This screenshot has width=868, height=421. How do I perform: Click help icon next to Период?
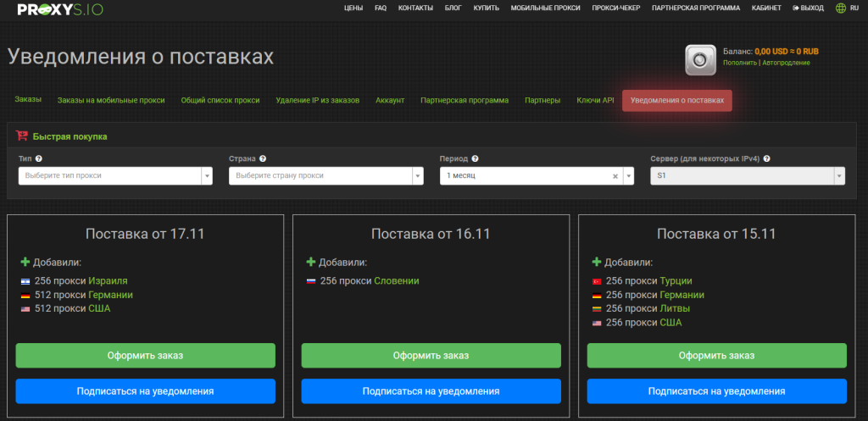475,158
